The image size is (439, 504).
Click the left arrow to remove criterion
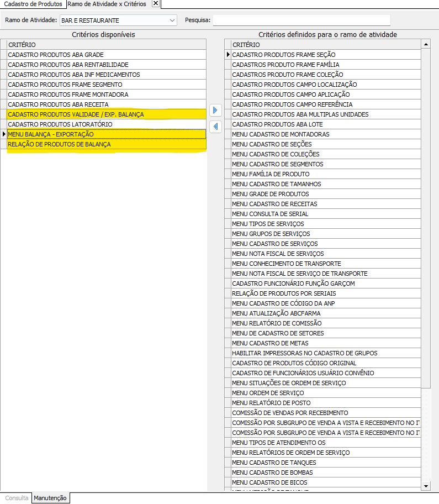coord(215,127)
